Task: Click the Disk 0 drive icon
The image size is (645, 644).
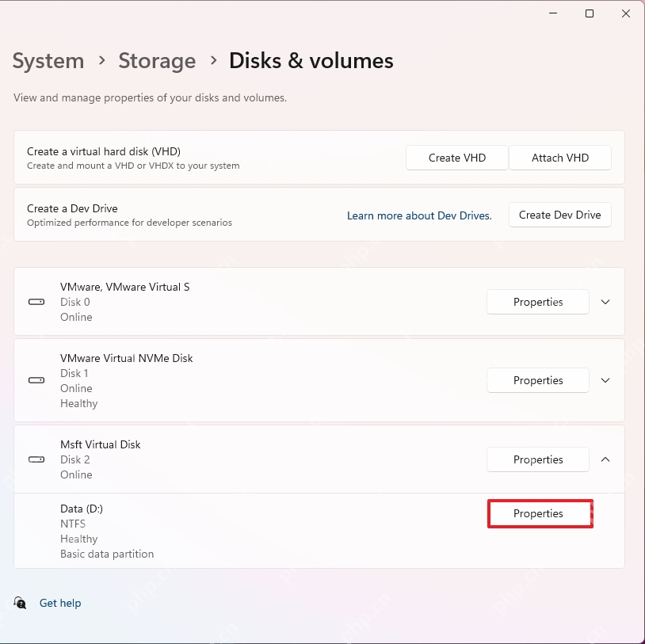Action: click(x=36, y=302)
